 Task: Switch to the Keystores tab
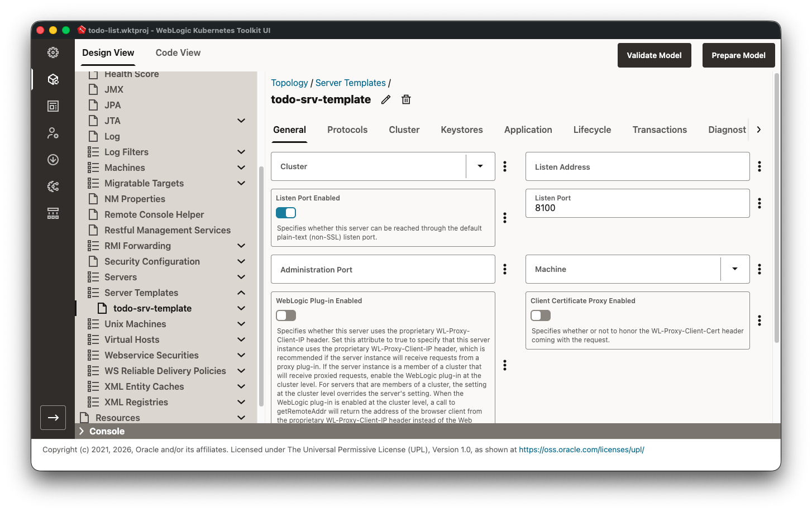pos(461,130)
